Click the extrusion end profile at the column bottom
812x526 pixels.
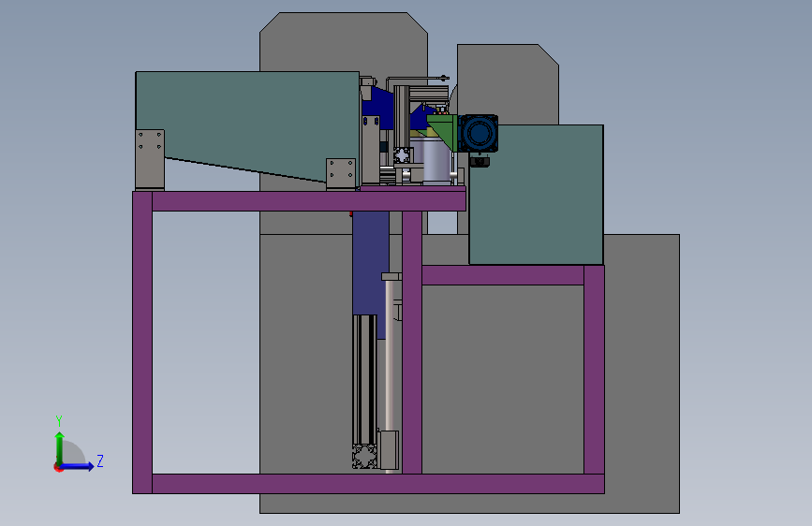pos(365,457)
